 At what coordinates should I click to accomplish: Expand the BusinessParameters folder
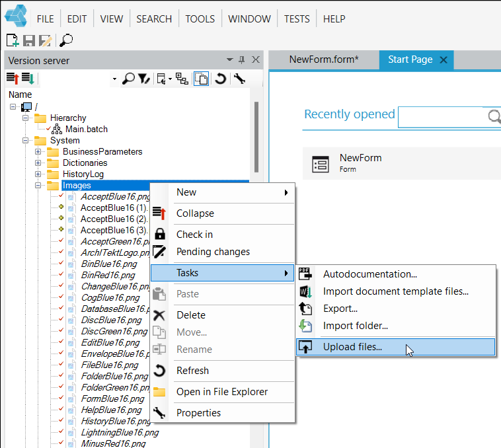(38, 152)
